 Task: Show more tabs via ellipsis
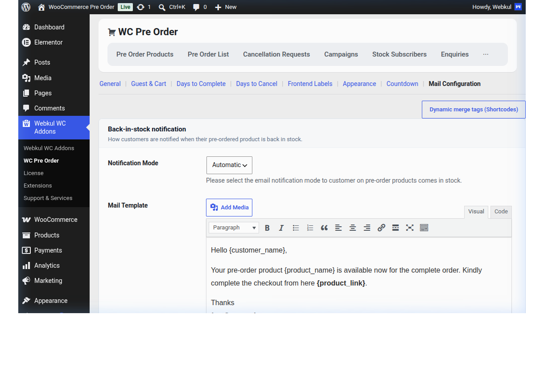point(486,54)
